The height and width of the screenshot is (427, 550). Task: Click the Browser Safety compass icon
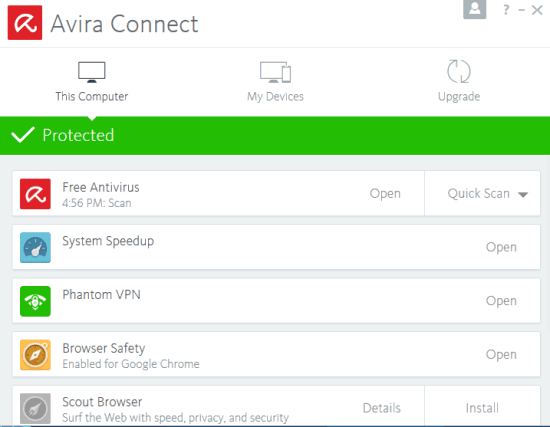point(35,355)
